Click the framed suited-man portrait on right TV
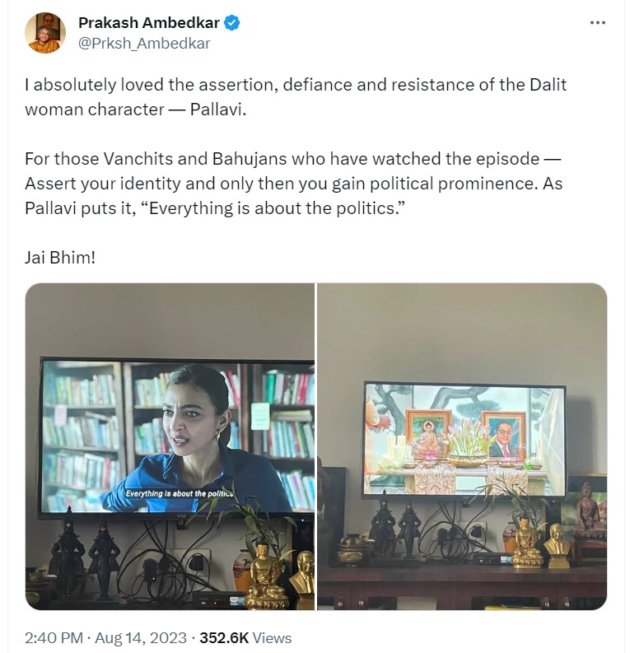This screenshot has height=653, width=644. tap(503, 435)
